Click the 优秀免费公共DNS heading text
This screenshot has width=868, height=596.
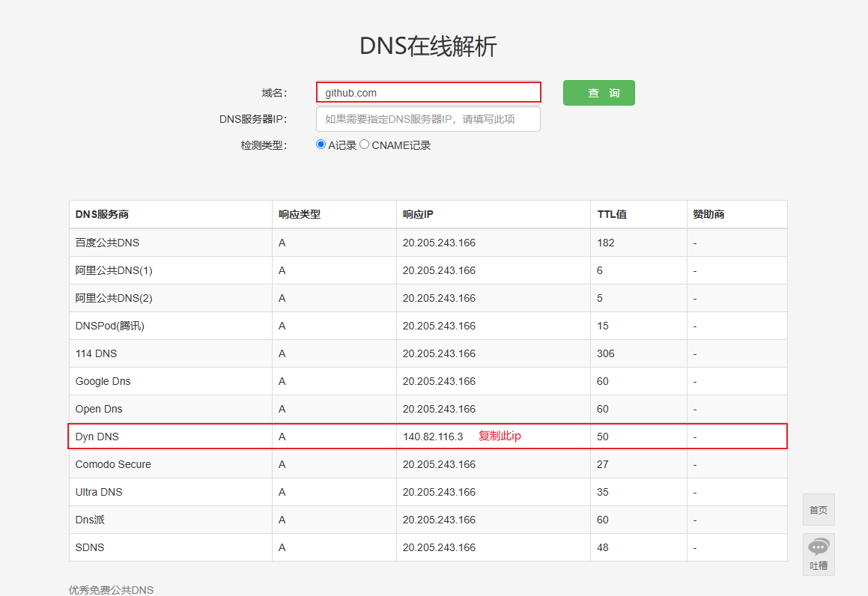point(111,590)
